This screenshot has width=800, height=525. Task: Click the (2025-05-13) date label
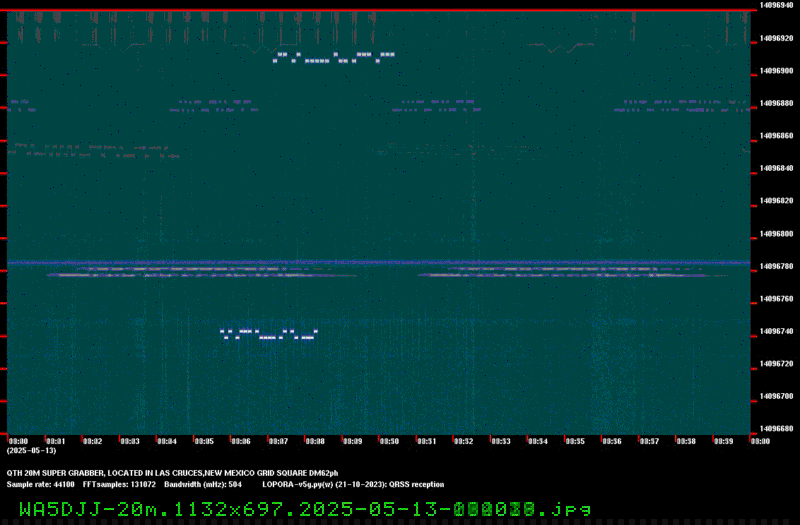pyautogui.click(x=32, y=451)
